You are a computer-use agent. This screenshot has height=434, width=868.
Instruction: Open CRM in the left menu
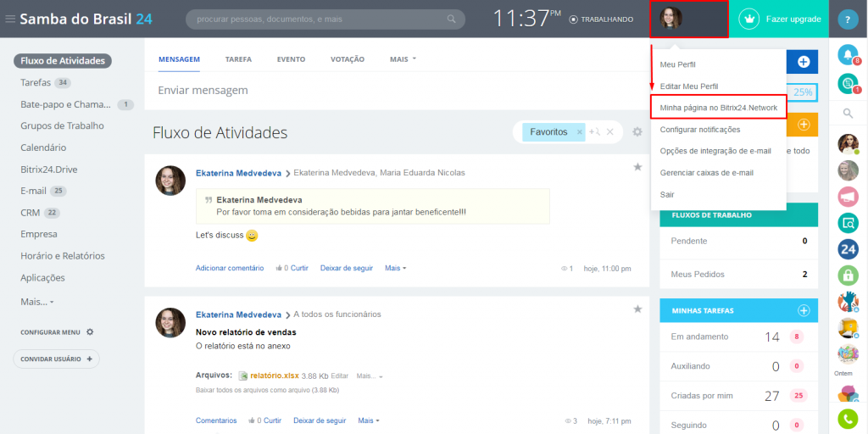(30, 213)
